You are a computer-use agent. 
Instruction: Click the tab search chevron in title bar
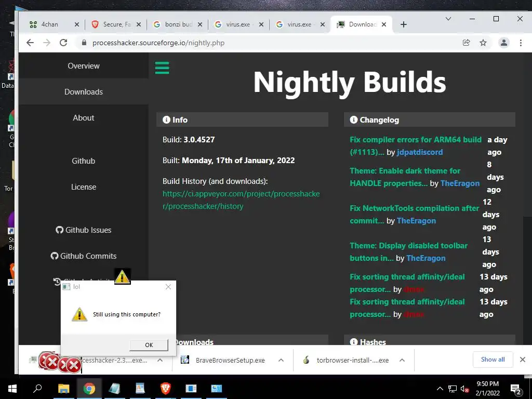tap(448, 19)
